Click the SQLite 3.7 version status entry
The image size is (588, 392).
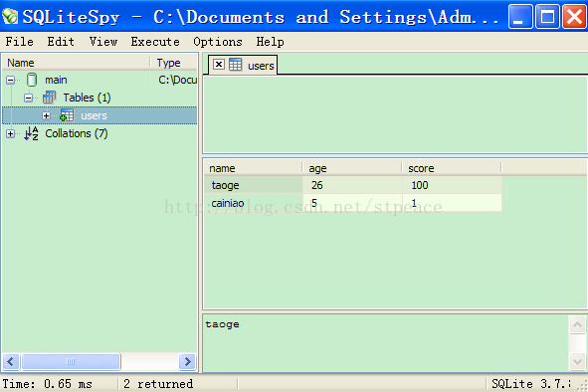pyautogui.click(x=531, y=384)
